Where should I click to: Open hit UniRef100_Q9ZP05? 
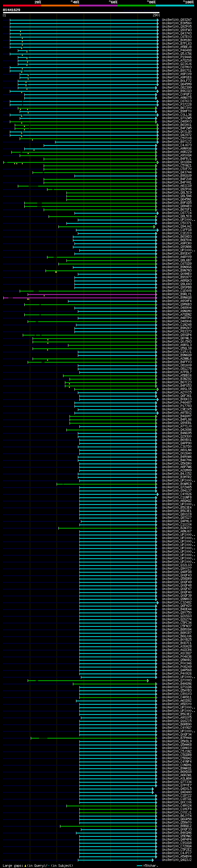tap(177, 26)
